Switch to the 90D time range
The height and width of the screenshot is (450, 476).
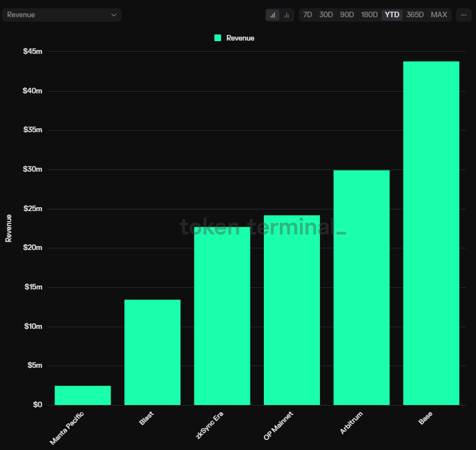pyautogui.click(x=347, y=15)
